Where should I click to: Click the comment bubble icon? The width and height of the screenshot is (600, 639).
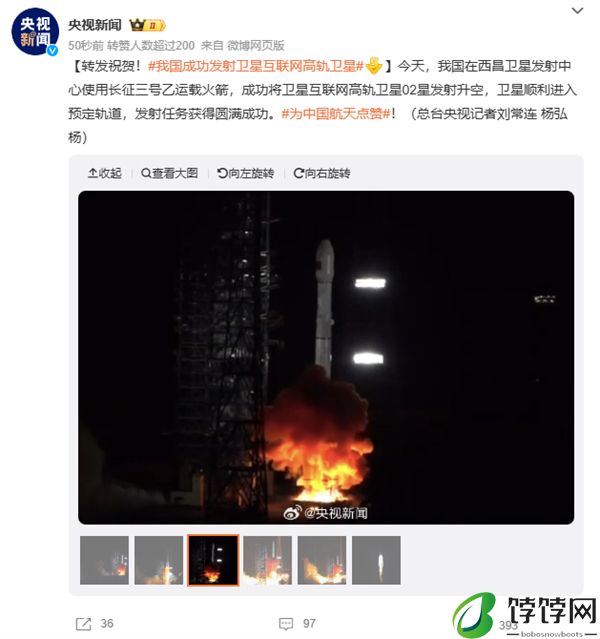click(x=286, y=624)
